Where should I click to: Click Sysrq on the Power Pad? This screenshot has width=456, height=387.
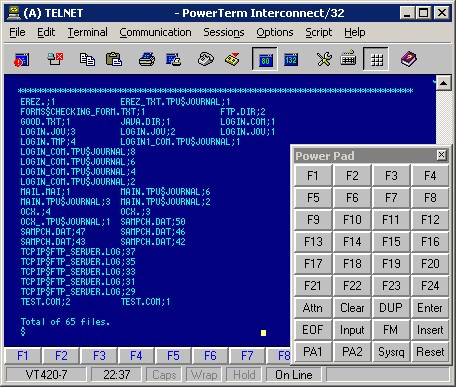(391, 352)
